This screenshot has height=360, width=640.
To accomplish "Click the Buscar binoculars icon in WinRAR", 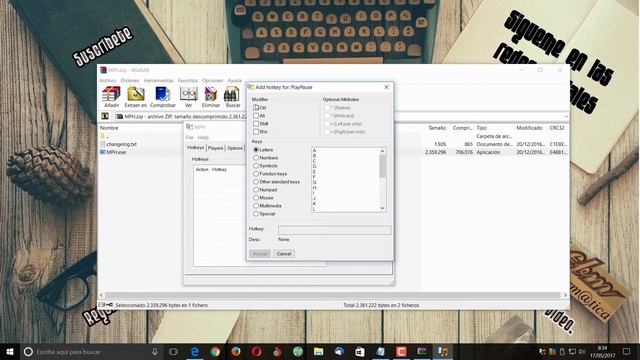I will click(x=233, y=97).
